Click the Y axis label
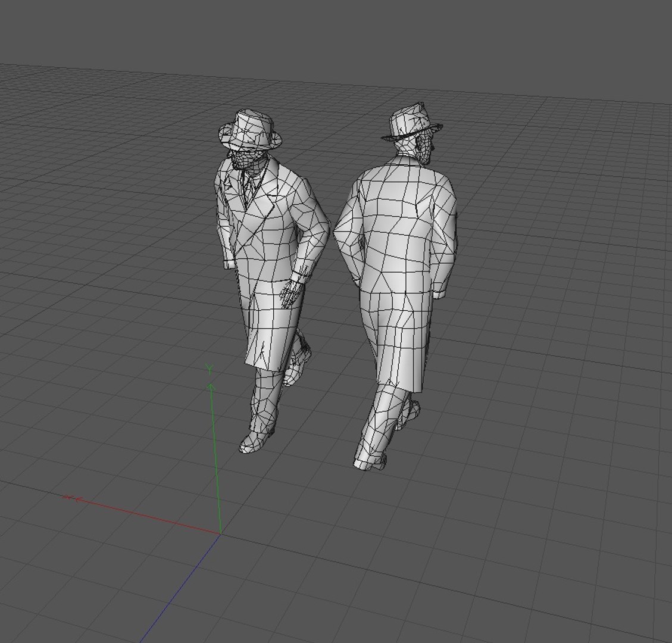672x643 pixels. tap(209, 369)
